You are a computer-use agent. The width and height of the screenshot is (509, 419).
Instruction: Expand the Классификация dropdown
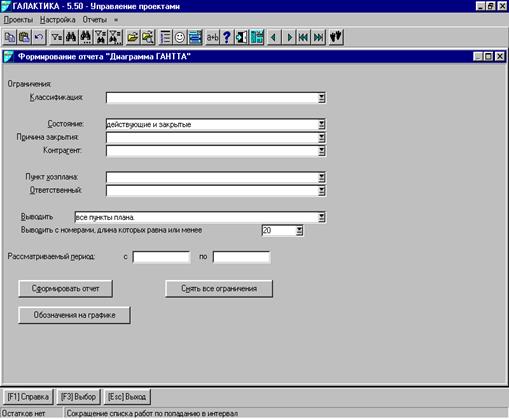[x=322, y=98]
